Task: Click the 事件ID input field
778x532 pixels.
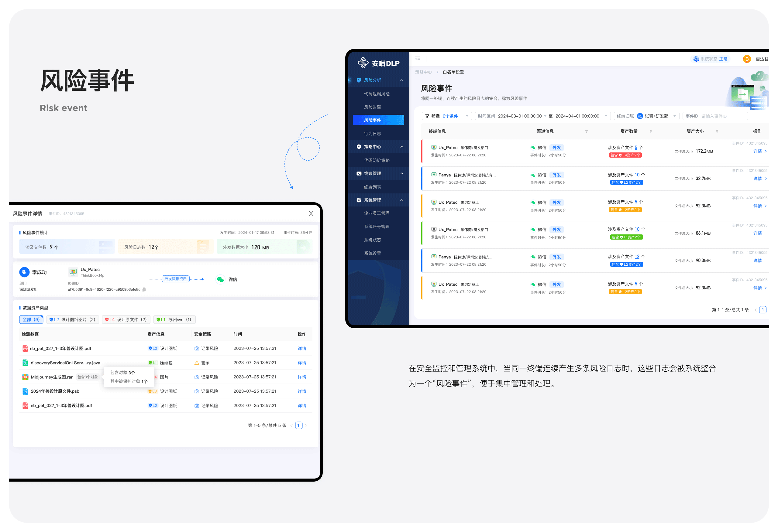Action: pyautogui.click(x=715, y=116)
